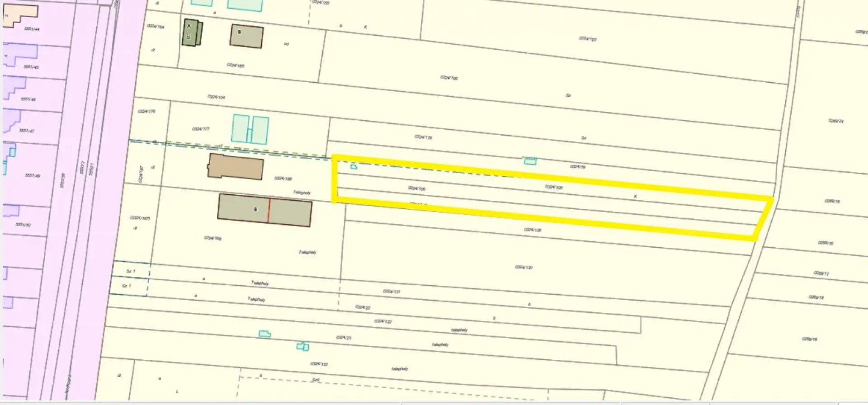The width and height of the screenshot is (868, 405).
Task: Click parcel label 0324/128
Action: click(x=533, y=230)
